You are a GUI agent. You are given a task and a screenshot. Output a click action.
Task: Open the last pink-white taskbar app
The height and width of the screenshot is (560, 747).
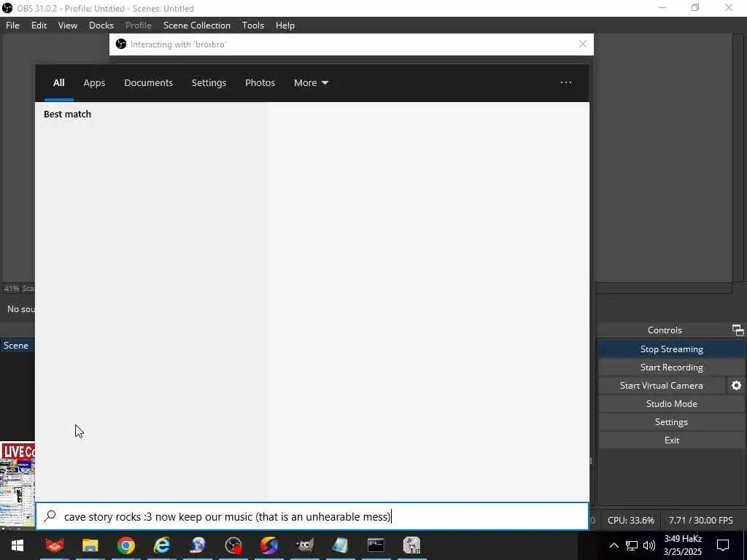coord(411,545)
